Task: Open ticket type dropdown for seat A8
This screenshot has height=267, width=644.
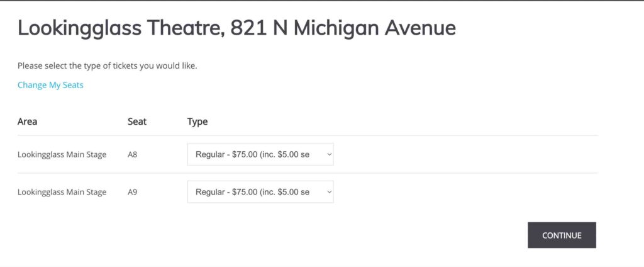Action: 260,154
